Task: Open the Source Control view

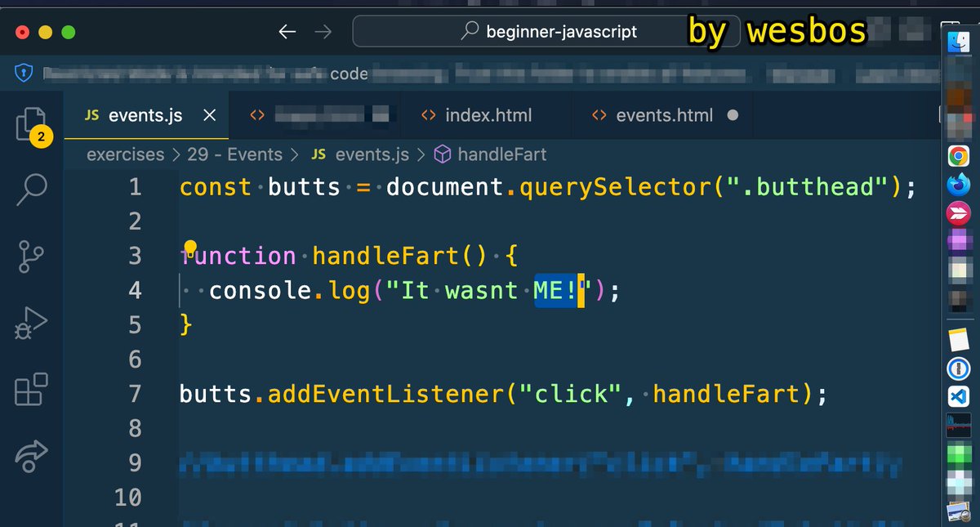Action: (31, 256)
